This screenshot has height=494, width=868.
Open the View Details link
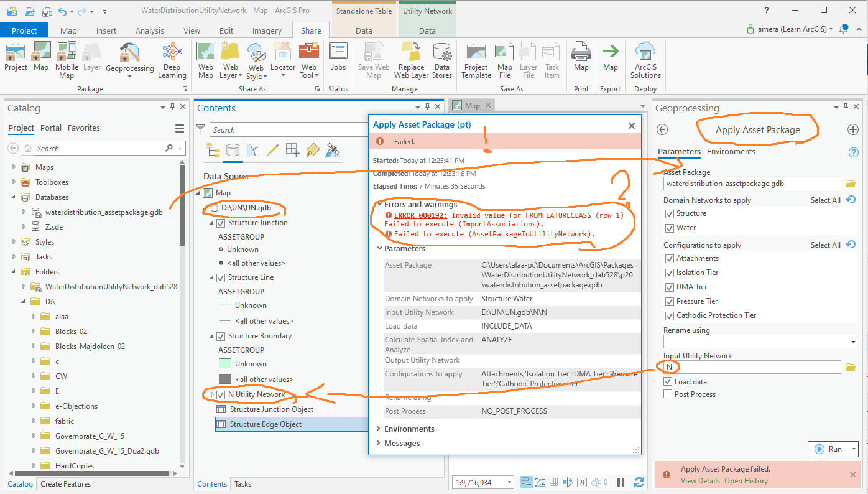point(700,481)
